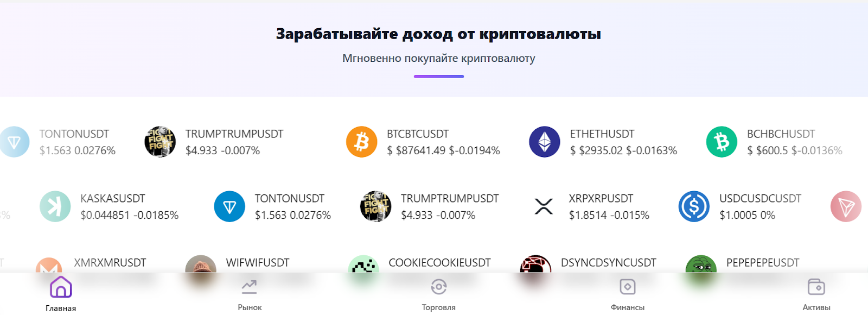Select the USDC stablecoin icon
The height and width of the screenshot is (315, 868).
[x=693, y=206]
